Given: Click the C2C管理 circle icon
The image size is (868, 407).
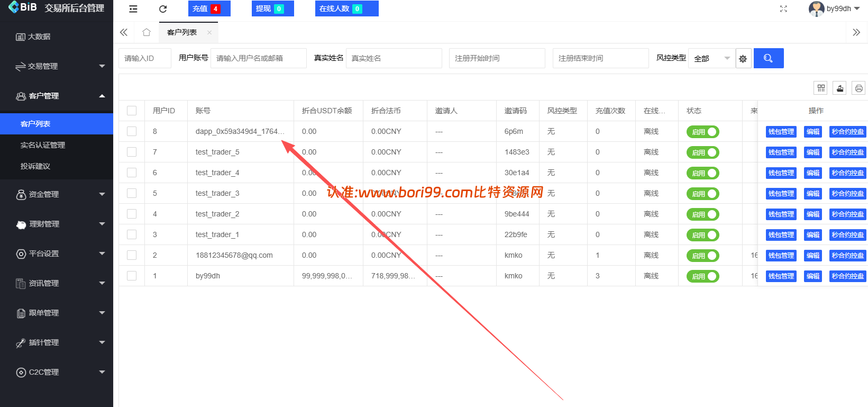Looking at the screenshot, I should tap(21, 373).
